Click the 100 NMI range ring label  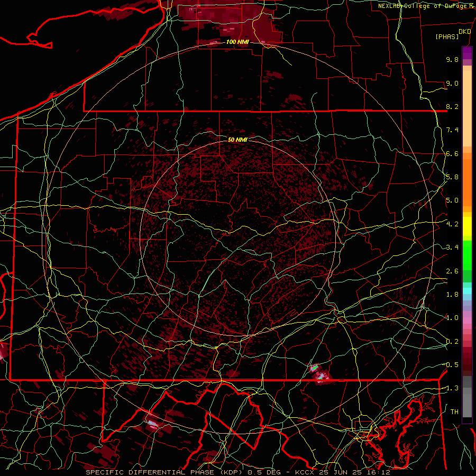[x=237, y=42]
